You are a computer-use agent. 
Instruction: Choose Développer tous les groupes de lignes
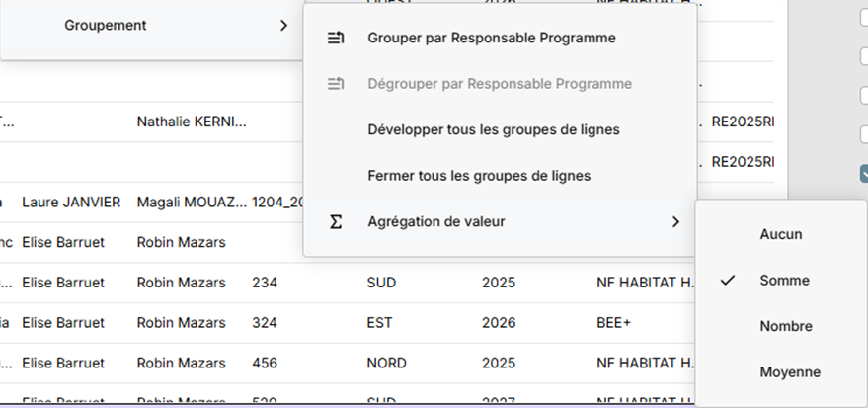click(x=493, y=129)
